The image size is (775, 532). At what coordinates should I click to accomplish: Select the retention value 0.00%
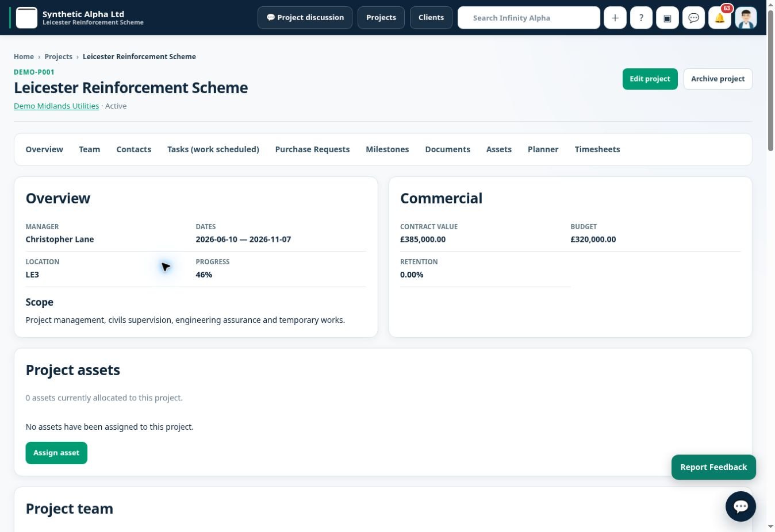coord(412,275)
